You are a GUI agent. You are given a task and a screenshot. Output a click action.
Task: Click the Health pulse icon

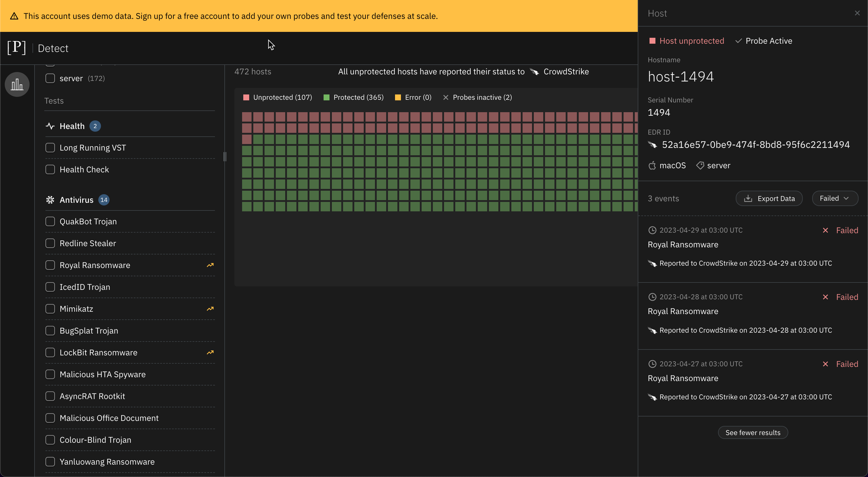coord(50,126)
